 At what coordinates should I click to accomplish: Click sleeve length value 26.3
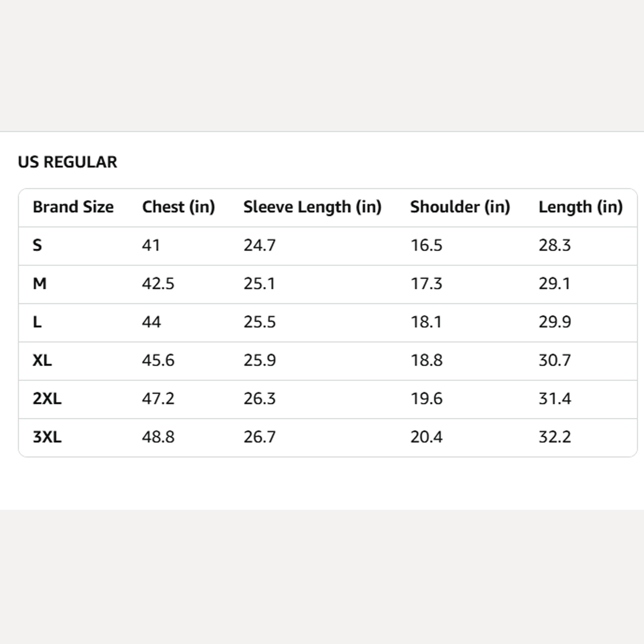260,399
